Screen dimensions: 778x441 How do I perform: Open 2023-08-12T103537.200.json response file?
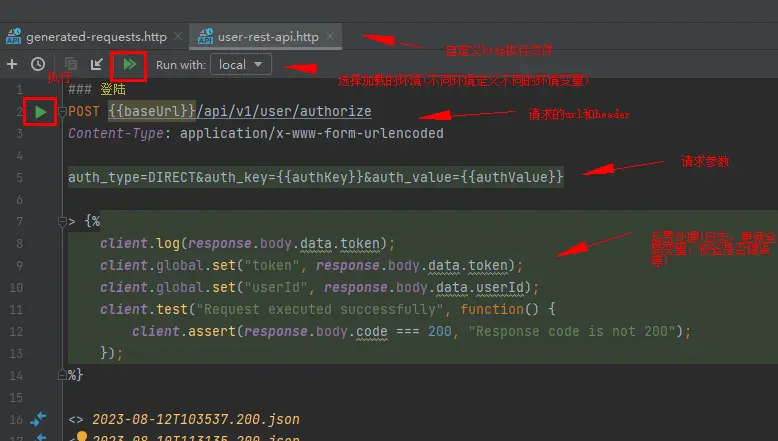pyautogui.click(x=195, y=420)
